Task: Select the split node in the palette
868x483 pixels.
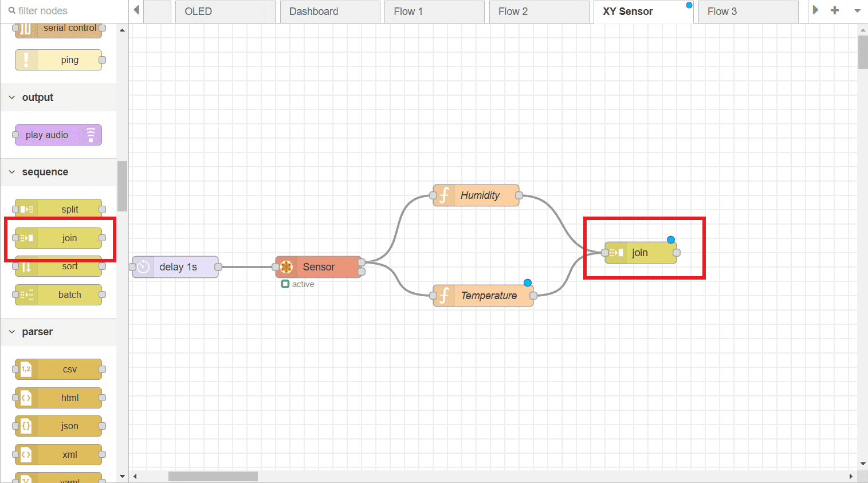Action: point(58,209)
